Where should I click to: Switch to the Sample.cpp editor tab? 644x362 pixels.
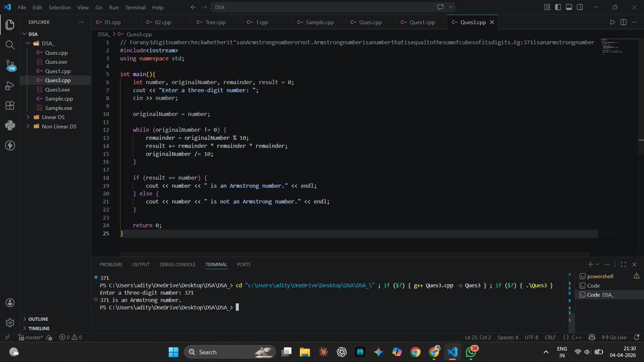(320, 23)
